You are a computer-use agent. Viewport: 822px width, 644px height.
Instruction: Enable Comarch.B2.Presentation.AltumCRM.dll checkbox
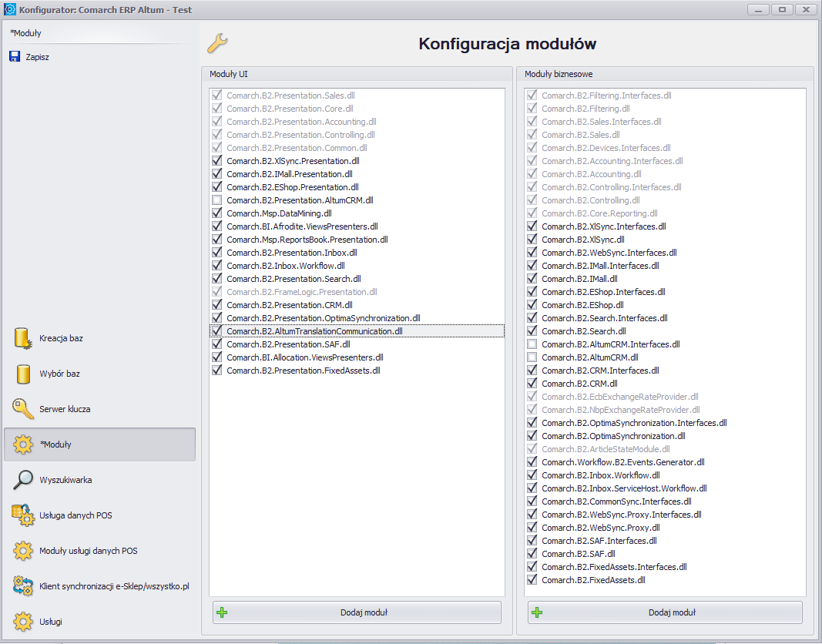coord(217,200)
